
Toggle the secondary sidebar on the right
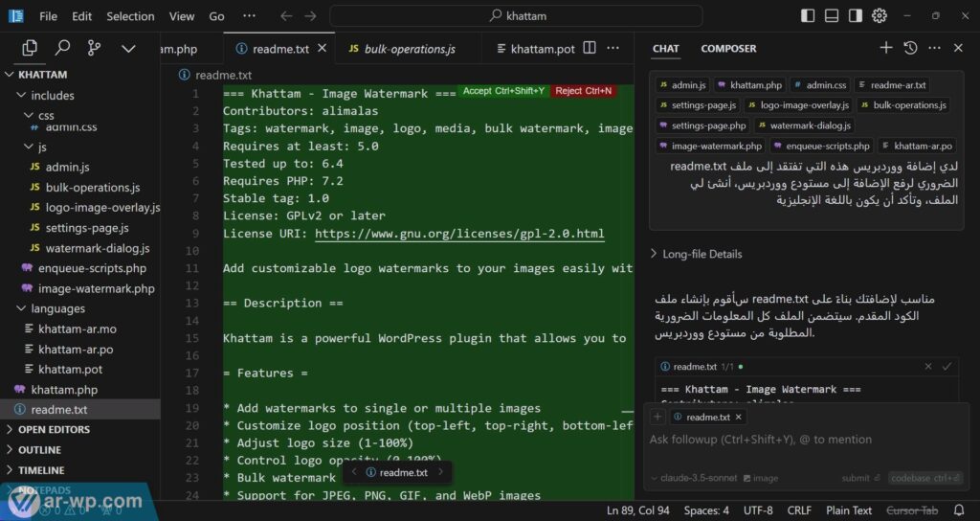(855, 16)
